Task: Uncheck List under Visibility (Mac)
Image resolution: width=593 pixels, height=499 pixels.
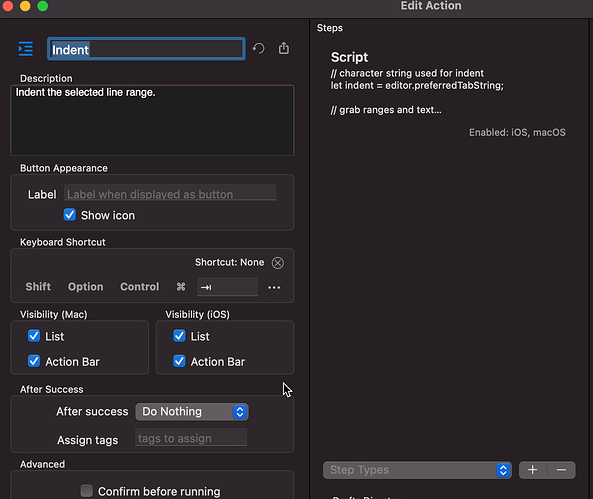Action: pyautogui.click(x=34, y=336)
